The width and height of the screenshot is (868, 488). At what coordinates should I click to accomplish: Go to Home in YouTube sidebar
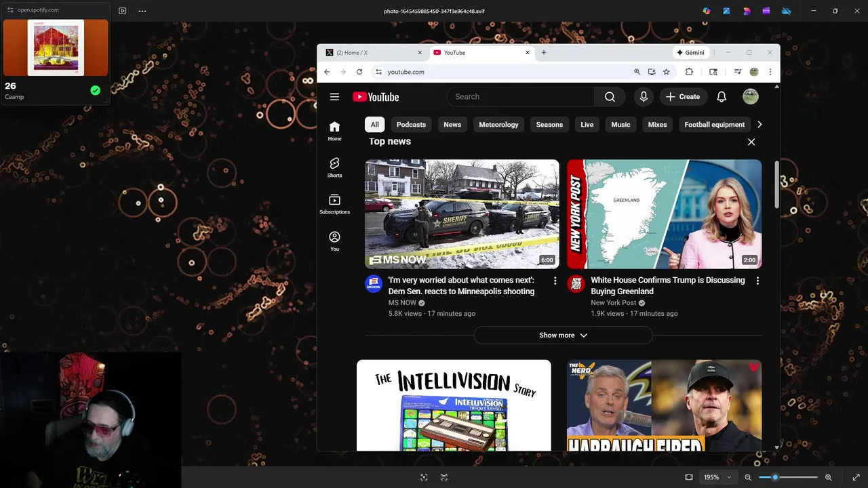(334, 131)
